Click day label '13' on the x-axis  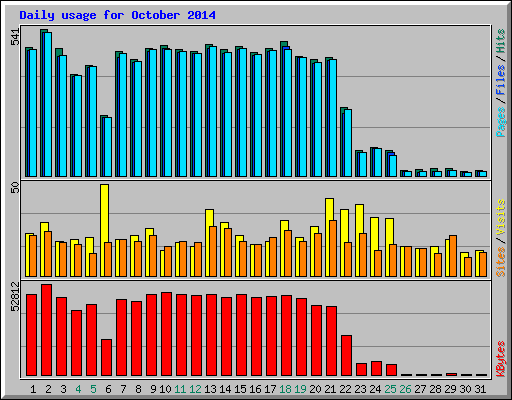210,389
